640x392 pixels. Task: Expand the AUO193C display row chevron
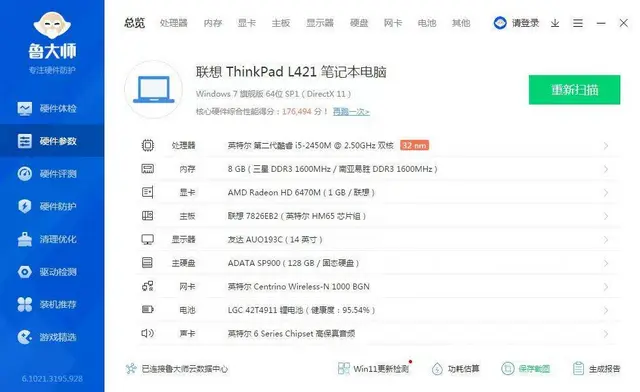606,240
